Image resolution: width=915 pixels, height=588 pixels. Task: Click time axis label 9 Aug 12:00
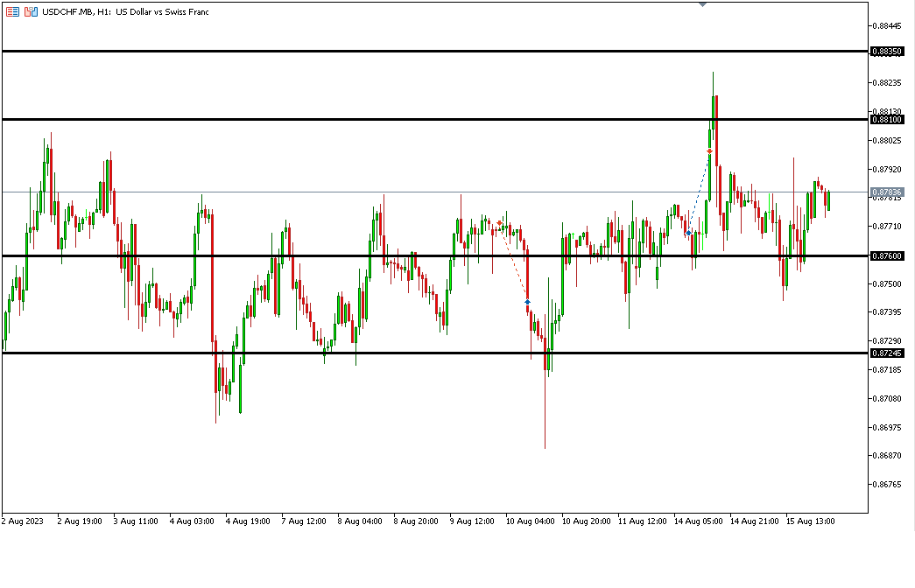[471, 521]
